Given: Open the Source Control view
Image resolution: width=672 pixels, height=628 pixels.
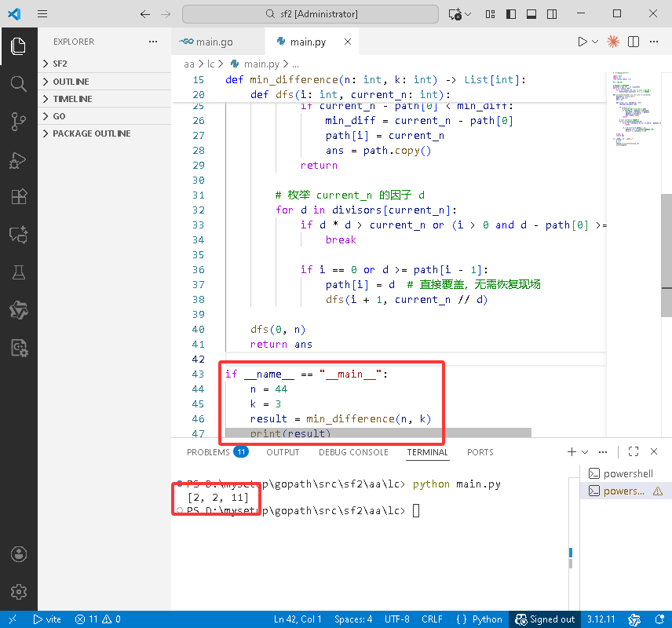Looking at the screenshot, I should 18,120.
